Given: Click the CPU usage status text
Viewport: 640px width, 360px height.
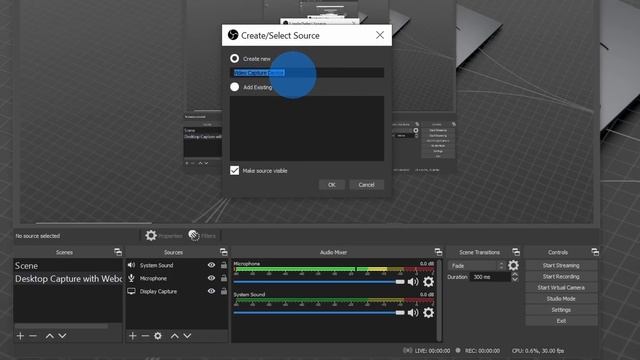Looking at the screenshot, I should [x=538, y=351].
